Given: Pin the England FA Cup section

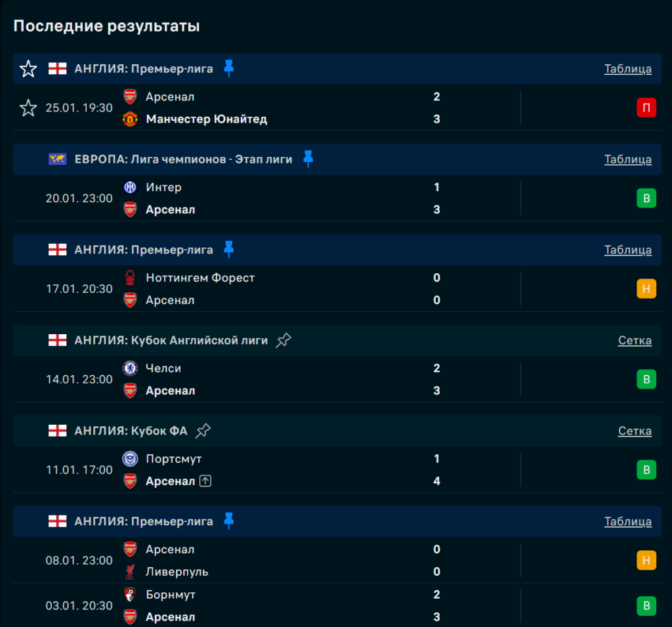Looking at the screenshot, I should click(203, 431).
